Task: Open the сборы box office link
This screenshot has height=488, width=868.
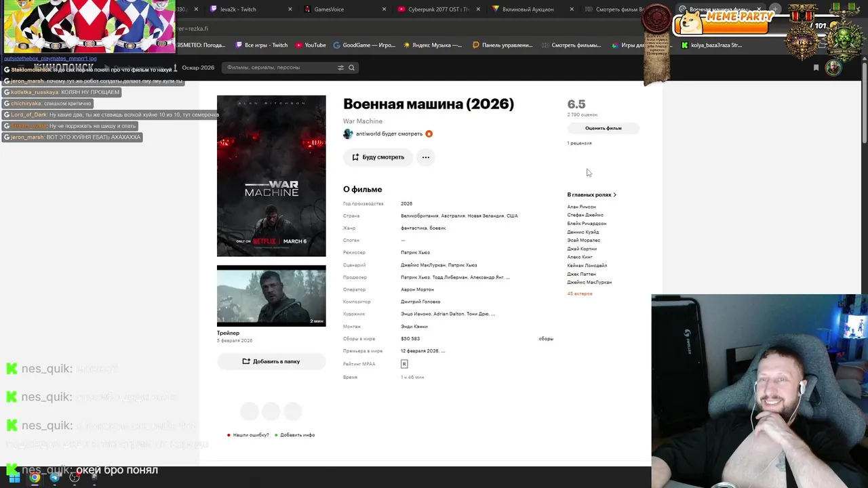Action: [546, 339]
